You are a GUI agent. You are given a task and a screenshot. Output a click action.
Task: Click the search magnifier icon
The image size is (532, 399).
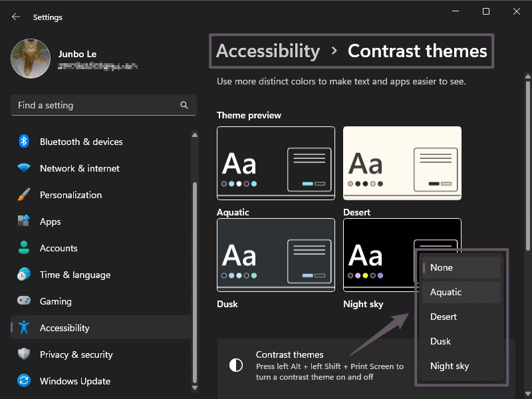pyautogui.click(x=184, y=105)
